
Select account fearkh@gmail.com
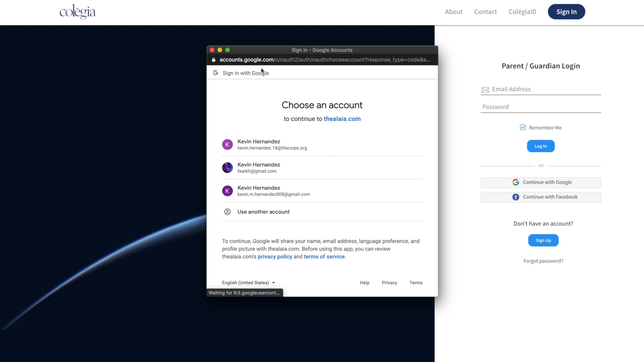point(322,168)
